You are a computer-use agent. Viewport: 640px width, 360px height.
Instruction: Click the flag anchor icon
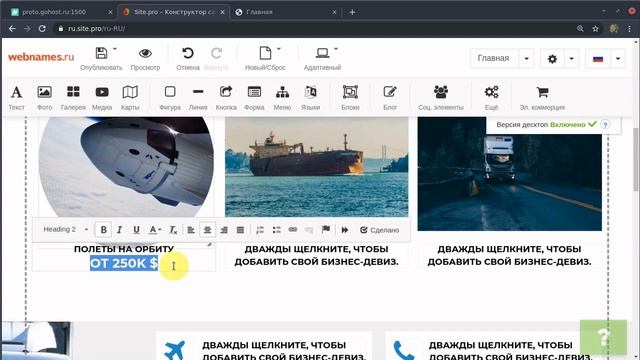[x=326, y=230]
